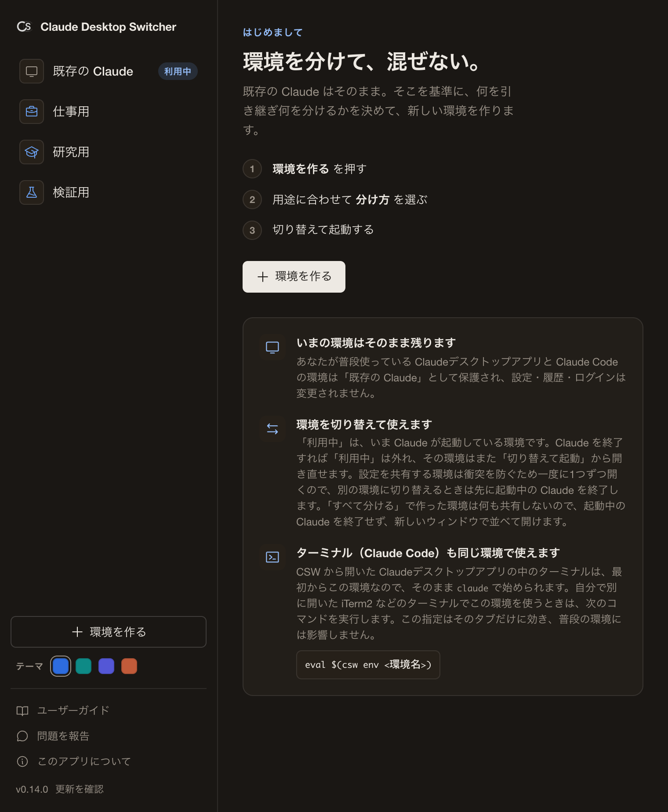Select the 仕事用 environment
The image size is (668, 812).
click(x=109, y=112)
